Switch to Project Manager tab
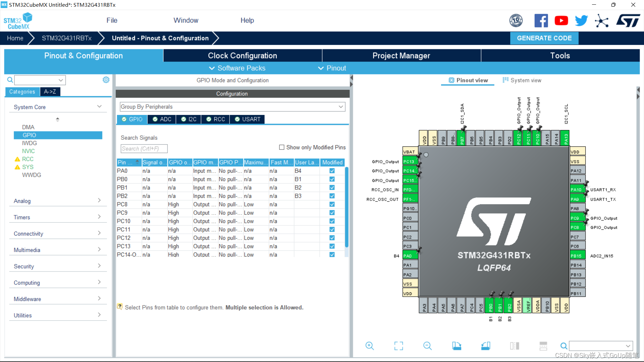 pos(401,56)
